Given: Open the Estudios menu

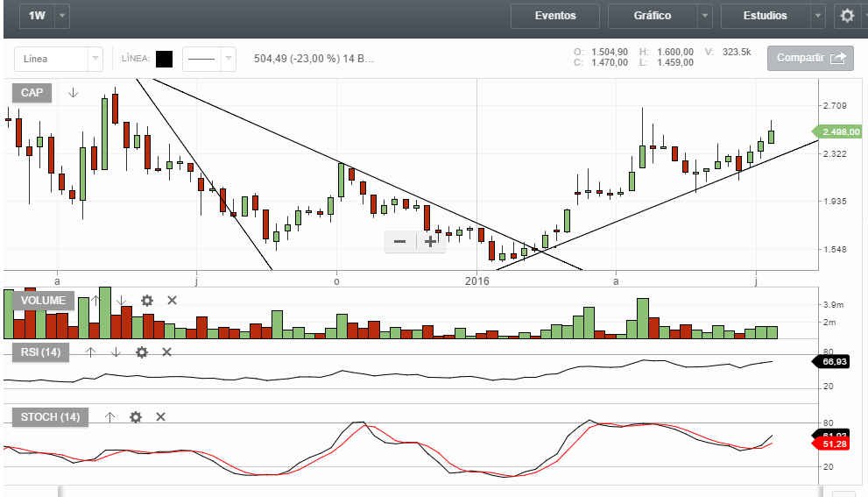Looking at the screenshot, I should [766, 16].
